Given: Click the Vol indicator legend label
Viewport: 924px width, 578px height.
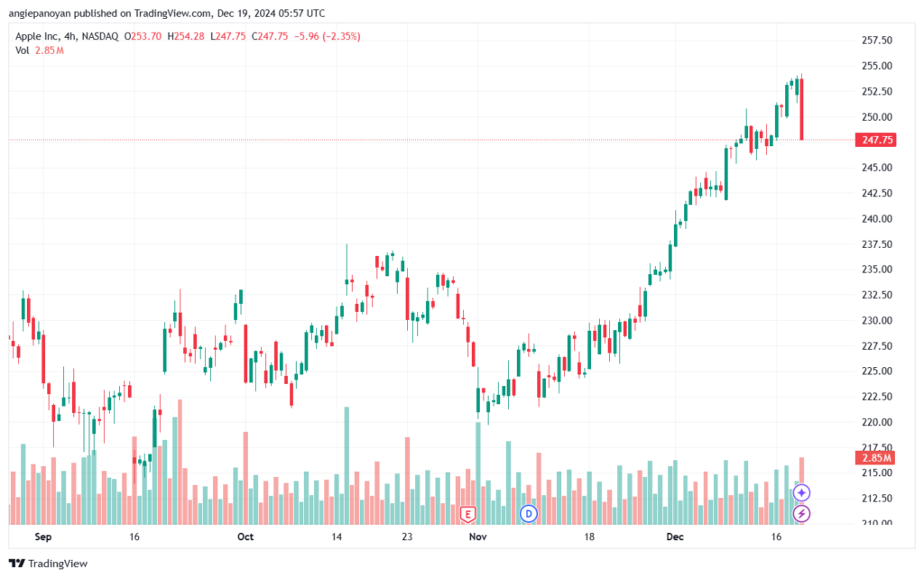Looking at the screenshot, I should 22,50.
